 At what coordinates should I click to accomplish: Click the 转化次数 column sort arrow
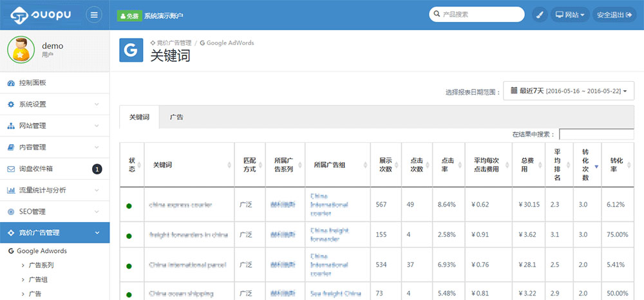click(596, 165)
